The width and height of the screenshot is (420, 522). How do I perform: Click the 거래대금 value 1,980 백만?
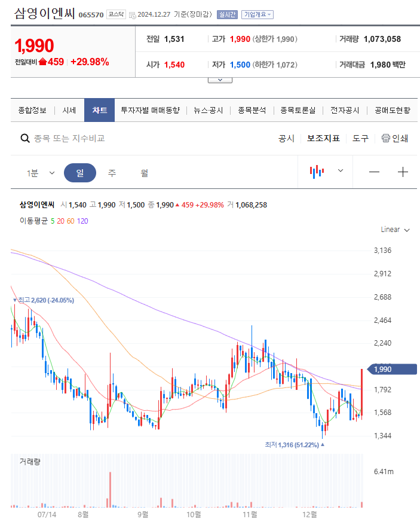click(388, 65)
